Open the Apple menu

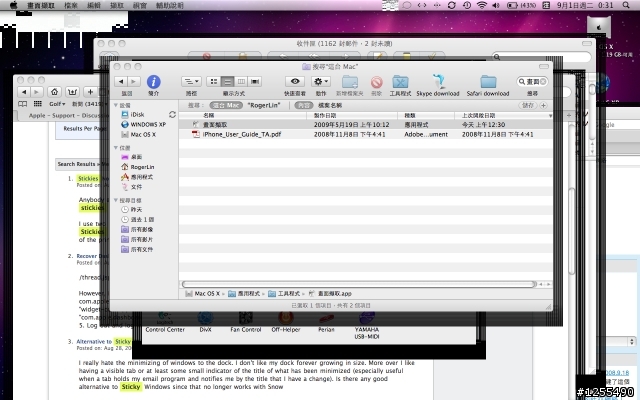(x=14, y=5)
